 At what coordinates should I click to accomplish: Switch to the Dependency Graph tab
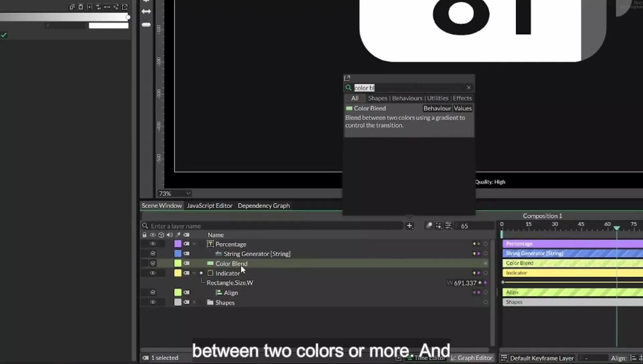(x=264, y=205)
